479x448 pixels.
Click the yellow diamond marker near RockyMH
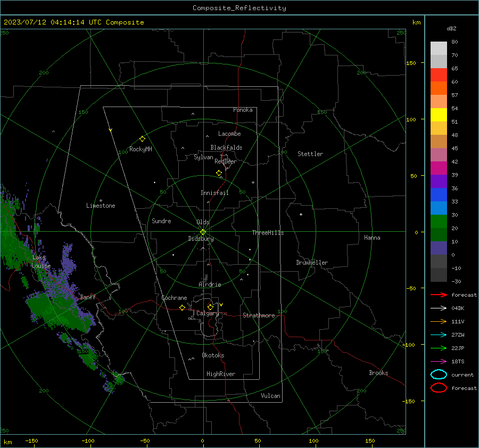coord(142,139)
